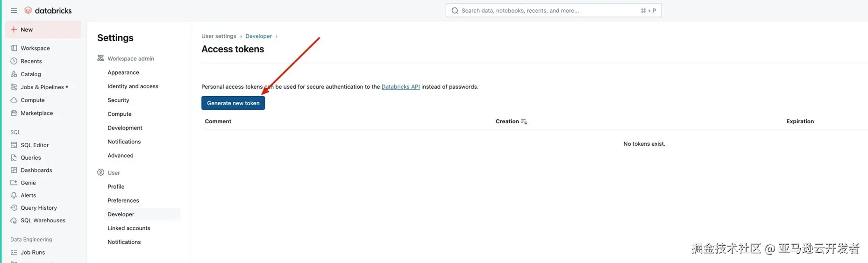Image resolution: width=868 pixels, height=263 pixels.
Task: Open the SQL Editor
Action: (x=35, y=145)
